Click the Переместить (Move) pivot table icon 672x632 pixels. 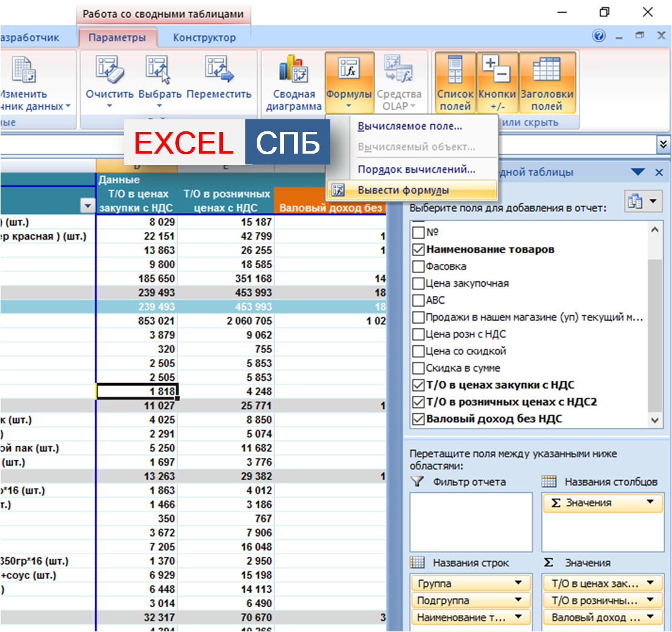(x=219, y=71)
